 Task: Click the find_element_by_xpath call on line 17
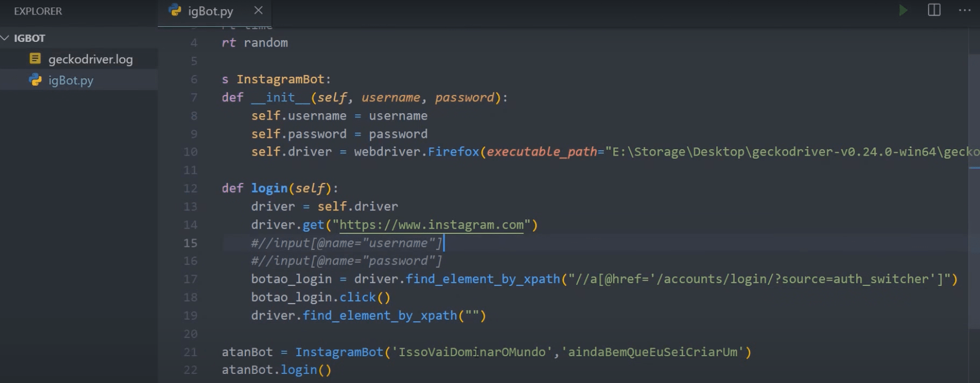482,279
